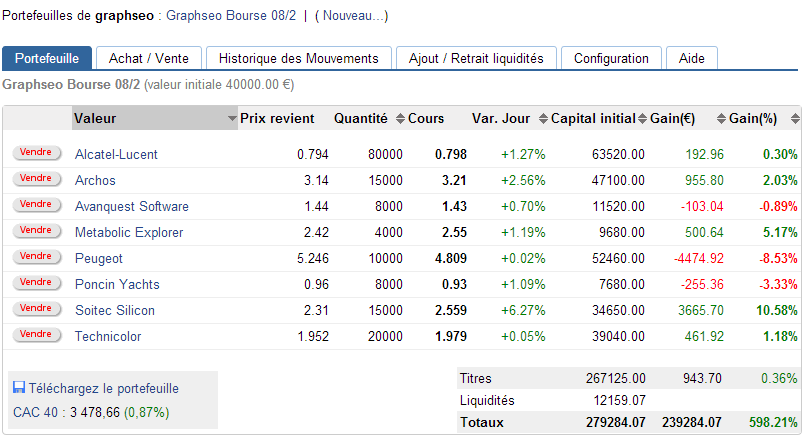802x439 pixels.
Task: Open the Metabolic Explorer stock link
Action: 129,233
